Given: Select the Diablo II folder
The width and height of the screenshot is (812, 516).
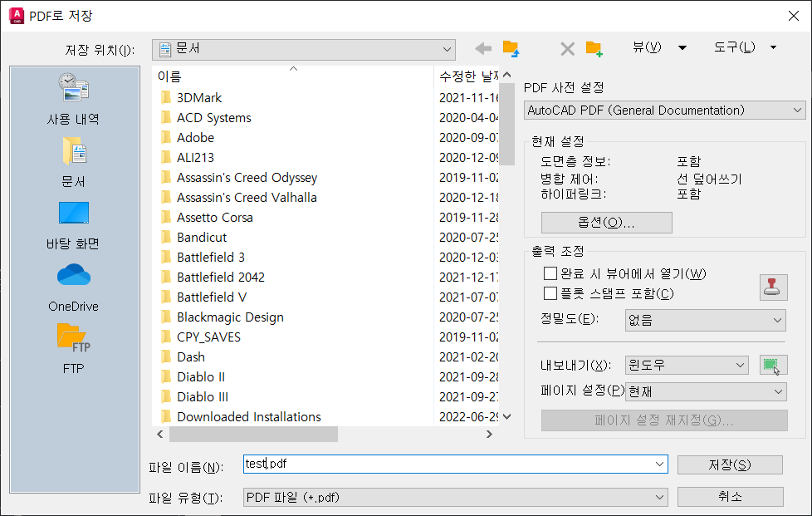Looking at the screenshot, I should [193, 376].
